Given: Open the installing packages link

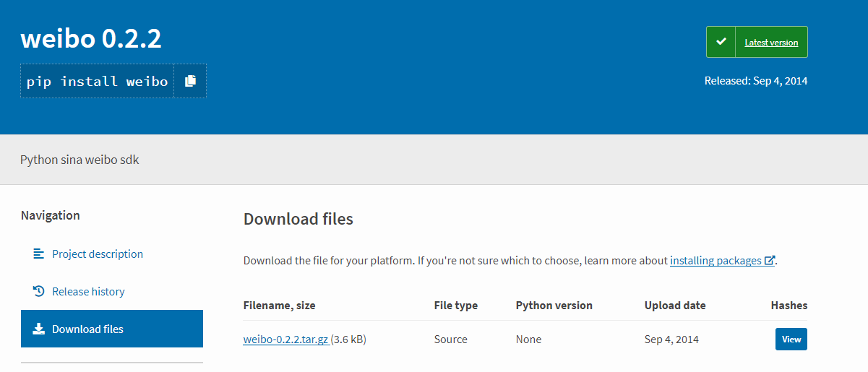Looking at the screenshot, I should pos(716,260).
